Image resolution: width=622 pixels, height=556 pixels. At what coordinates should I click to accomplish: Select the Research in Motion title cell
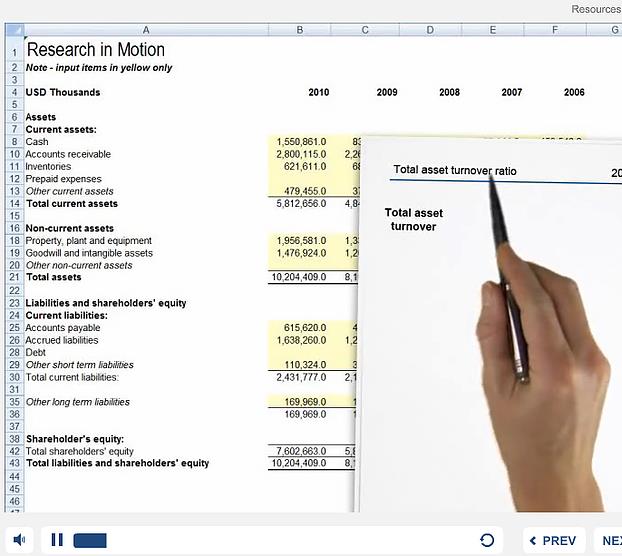95,50
